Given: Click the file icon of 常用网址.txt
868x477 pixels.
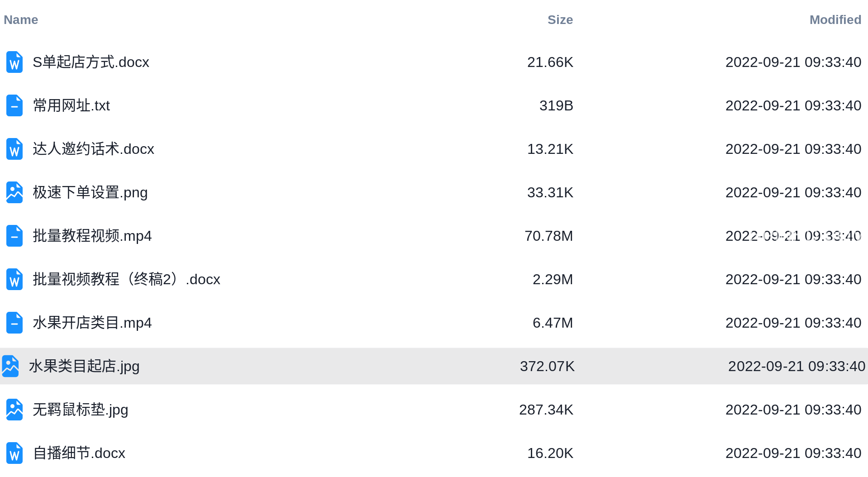Looking at the screenshot, I should [x=14, y=105].
